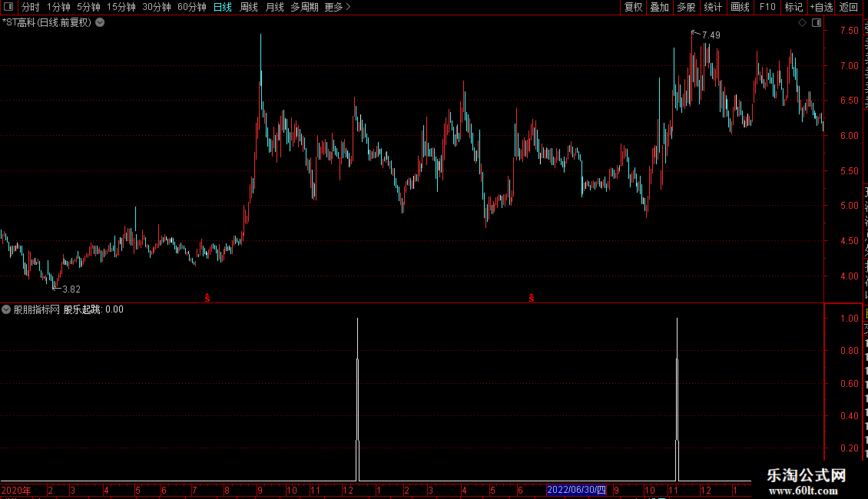868x499 pixels.
Task: Select the 5分钟 period
Action: 88,7
